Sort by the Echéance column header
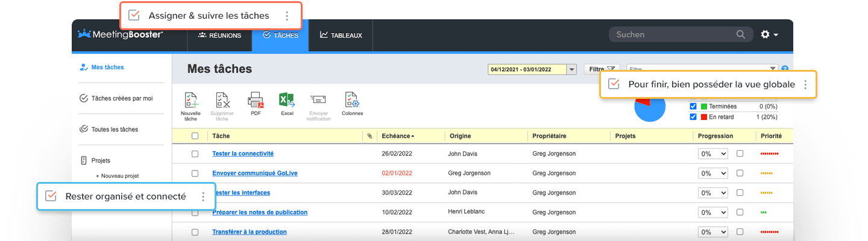 click(398, 136)
